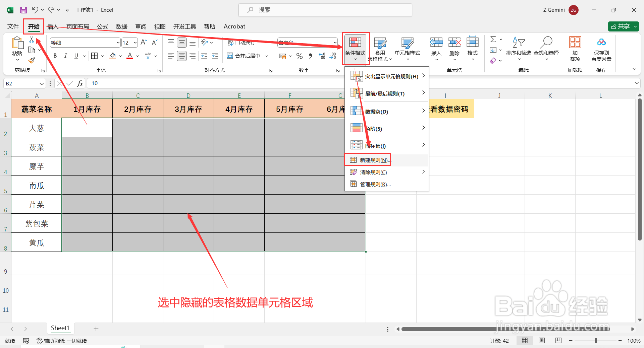Click the add new sheet plus button
The image size is (644, 348).
[x=96, y=329]
